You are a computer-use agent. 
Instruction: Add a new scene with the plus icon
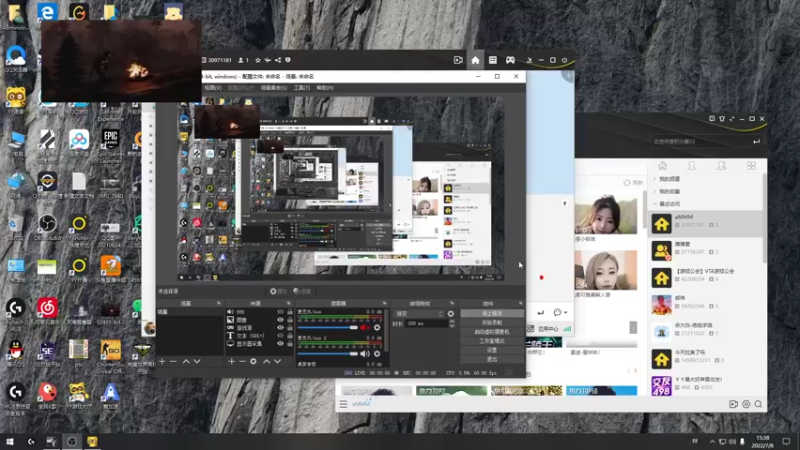point(162,361)
